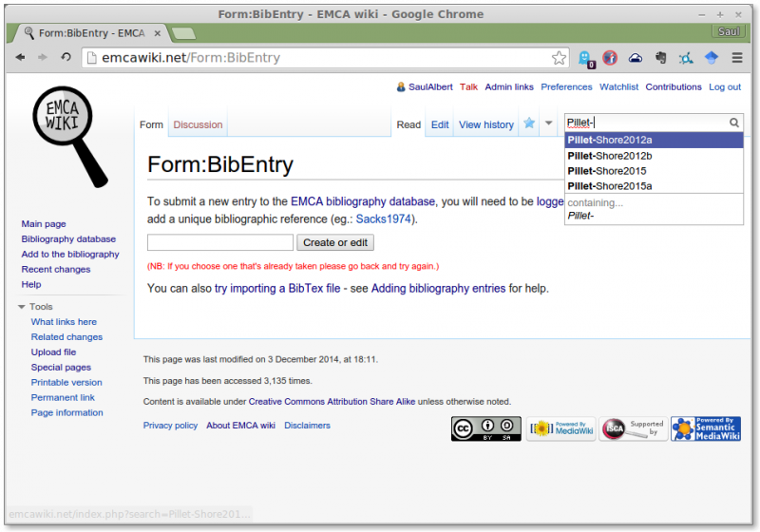Click Log out
Viewport: 760px width, 532px height.
point(725,86)
